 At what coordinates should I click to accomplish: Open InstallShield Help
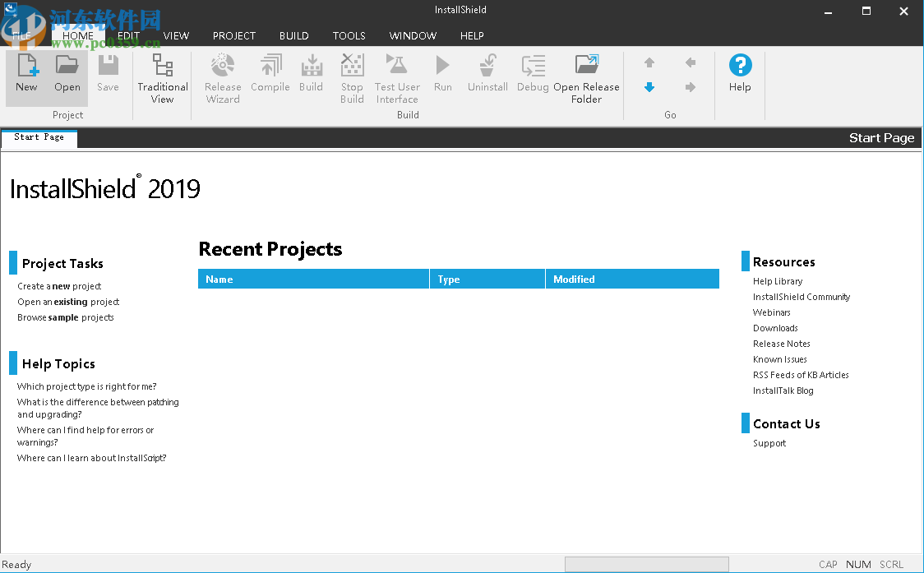[739, 74]
